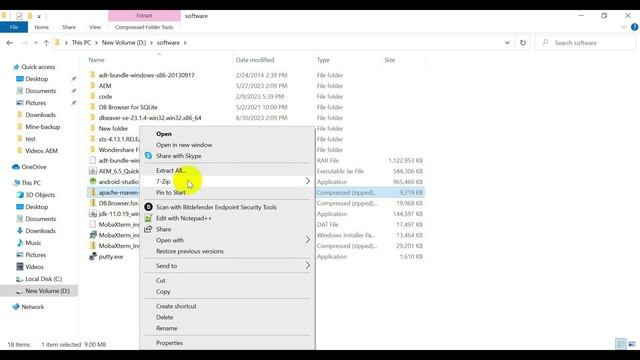Open the Compressed Folder Tools tab
The height and width of the screenshot is (360, 640).
click(144, 27)
